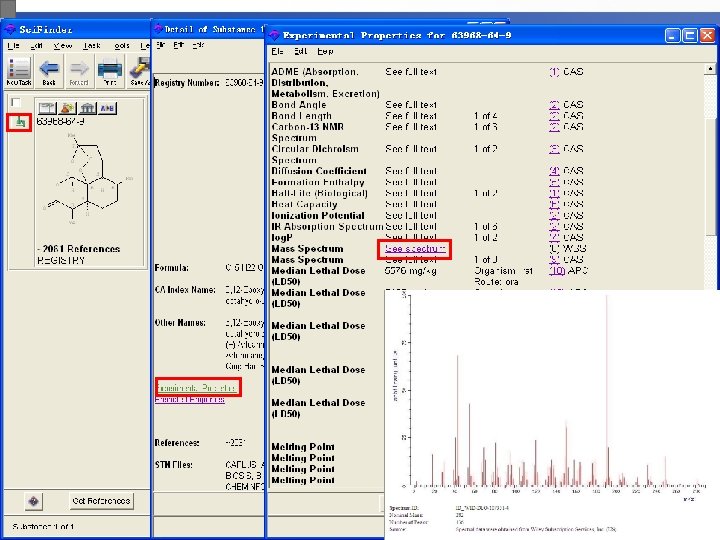Open Edit menu in SciFinder window
The width and height of the screenshot is (720, 540).
pyautogui.click(x=36, y=46)
